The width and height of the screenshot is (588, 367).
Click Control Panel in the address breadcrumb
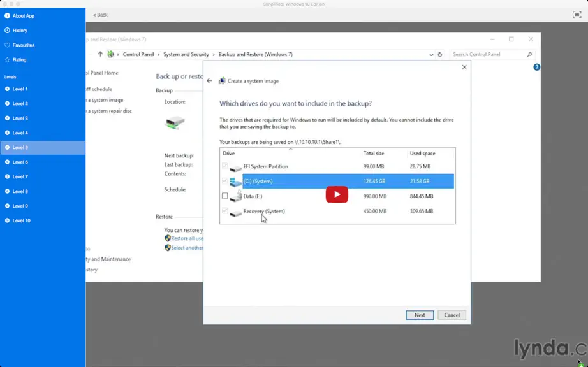138,54
